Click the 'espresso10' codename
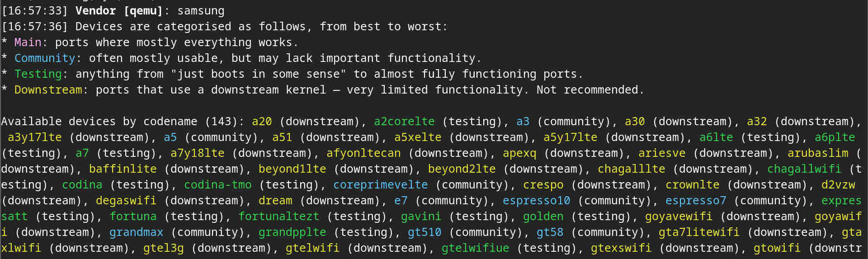This screenshot has width=868, height=259. click(537, 201)
